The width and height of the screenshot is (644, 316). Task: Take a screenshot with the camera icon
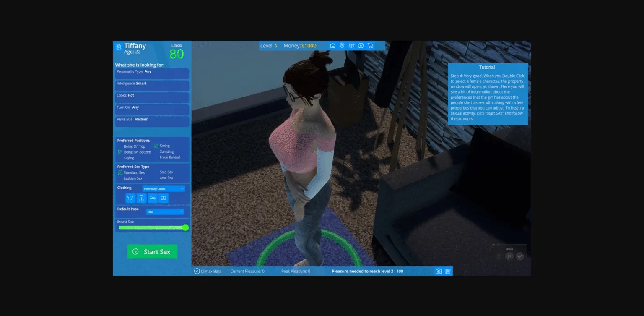pos(439,272)
